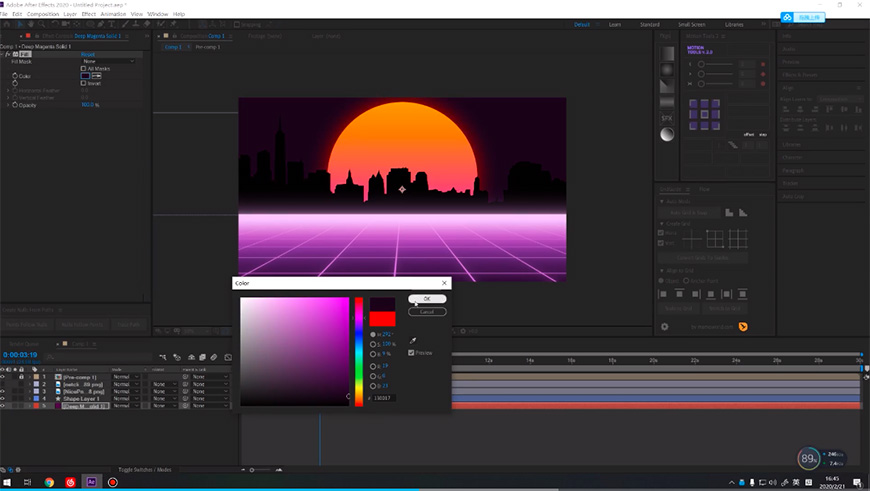Select the G green radio button
This screenshot has height=491, width=870.
click(x=373, y=376)
